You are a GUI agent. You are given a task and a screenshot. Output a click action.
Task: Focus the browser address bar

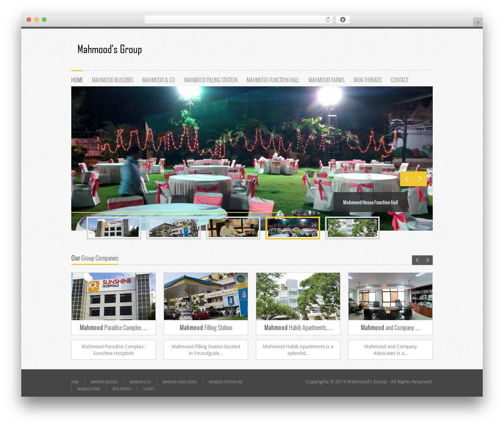coord(238,20)
